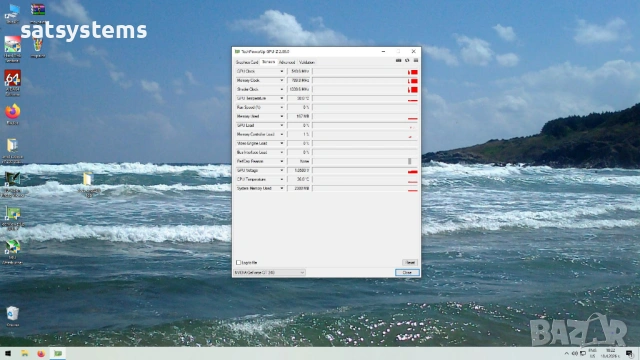Click the Firefox taskbar icon
Image resolution: width=640 pixels, height=360 pixels.
pyautogui.click(x=41, y=353)
